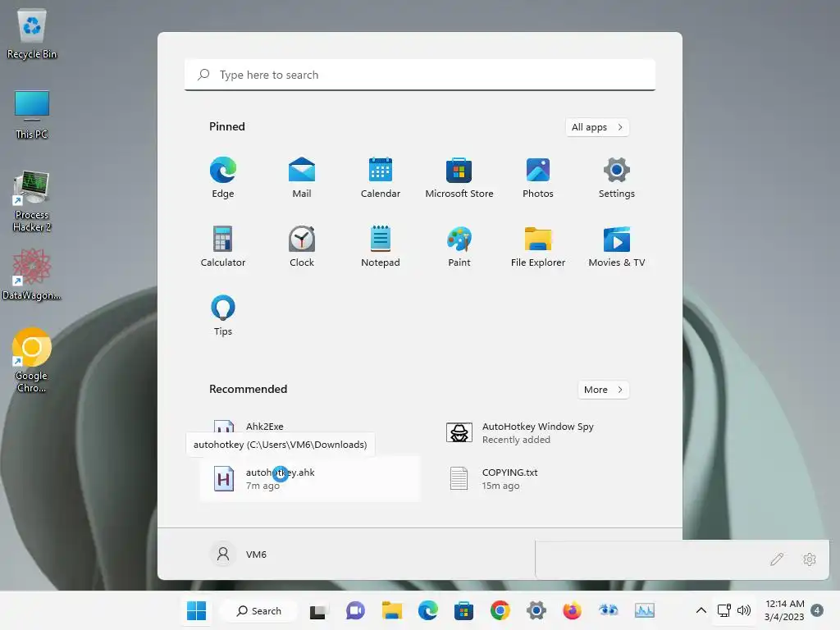
Task: Select Google Chrome desktop shortcut
Action: point(32,361)
